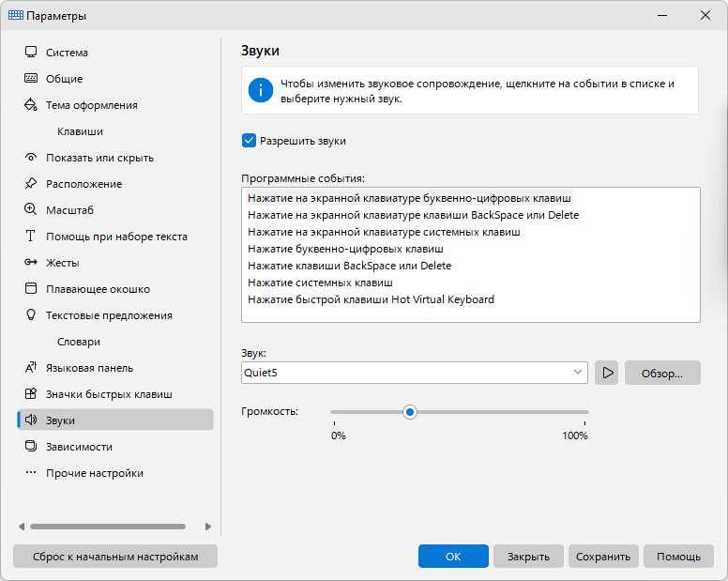Viewport: 728px width, 581px height.
Task: Click the Зависимости icon in sidebar
Action: click(31, 447)
